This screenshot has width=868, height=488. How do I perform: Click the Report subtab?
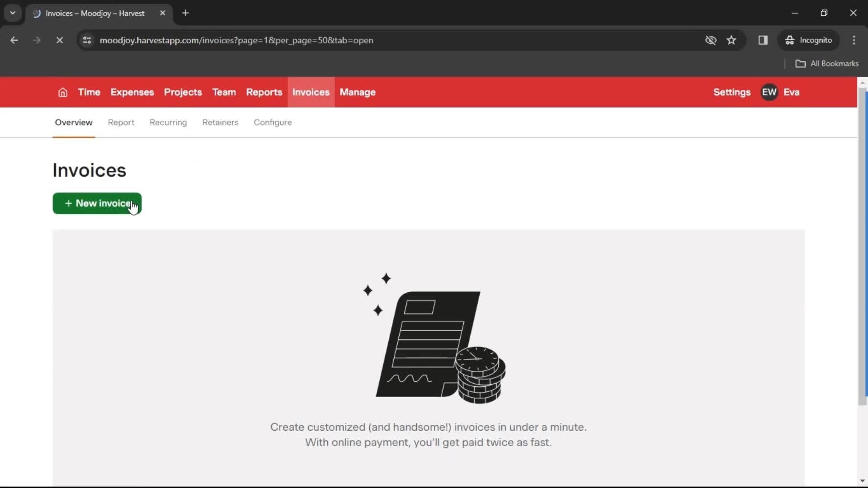tap(120, 122)
